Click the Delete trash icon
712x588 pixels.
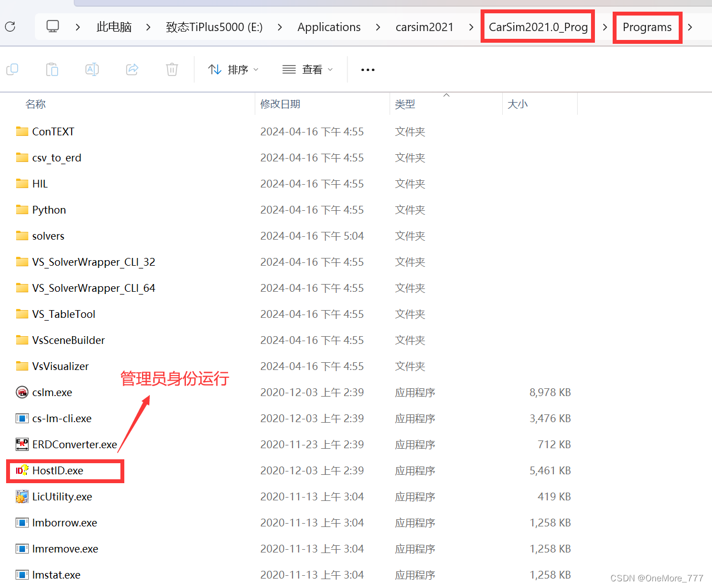(x=172, y=69)
